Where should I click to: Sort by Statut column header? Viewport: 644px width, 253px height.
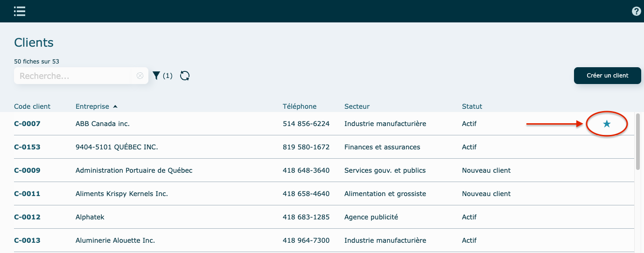tap(472, 106)
